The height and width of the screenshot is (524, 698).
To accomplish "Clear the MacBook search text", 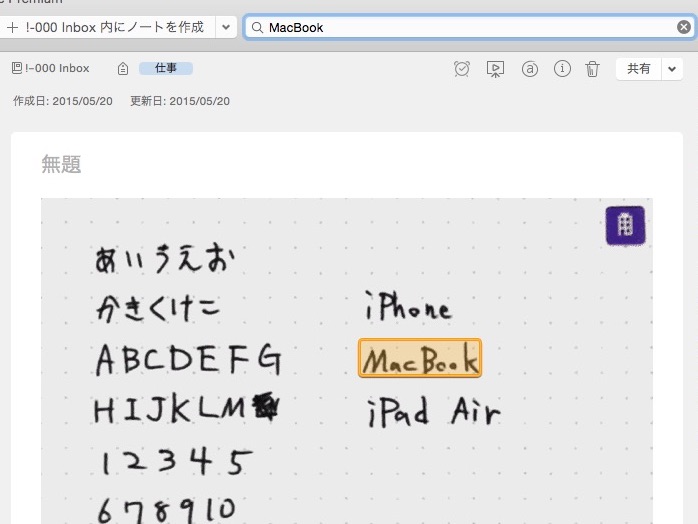I will tap(684, 28).
